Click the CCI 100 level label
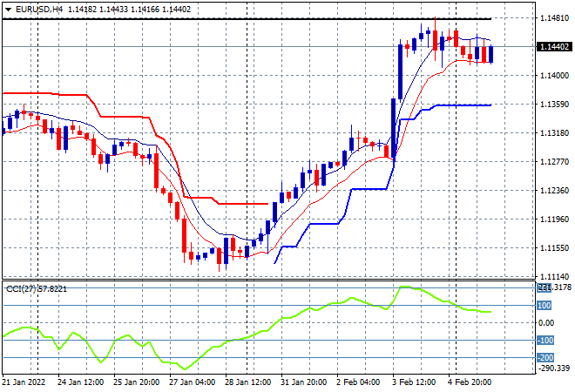The image size is (575, 392). [545, 306]
